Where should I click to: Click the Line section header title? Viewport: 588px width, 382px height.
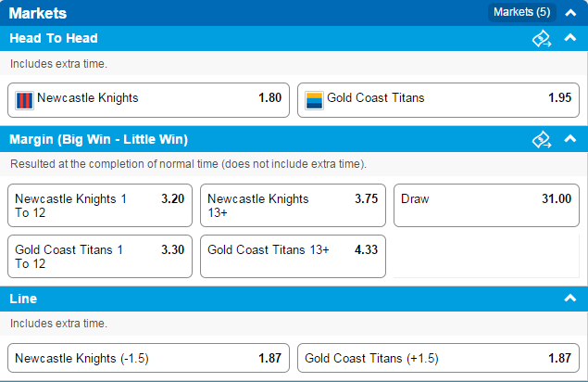[x=23, y=299]
